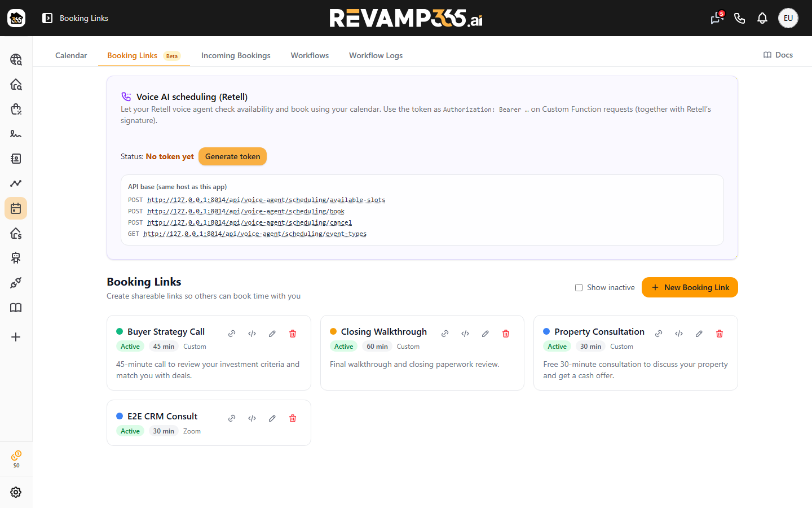Click the 'Zoom' location label
Viewport: 812px width, 508px height.
(192, 431)
